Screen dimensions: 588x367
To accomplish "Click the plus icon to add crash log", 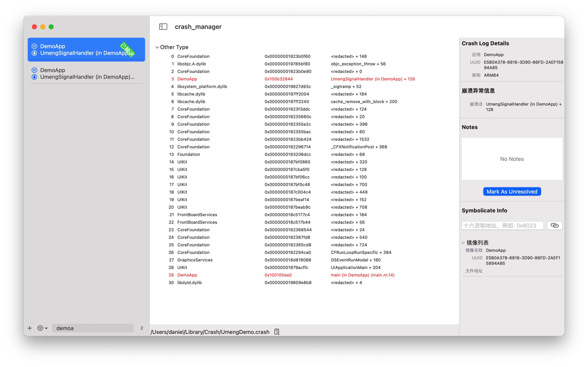I will [x=30, y=328].
